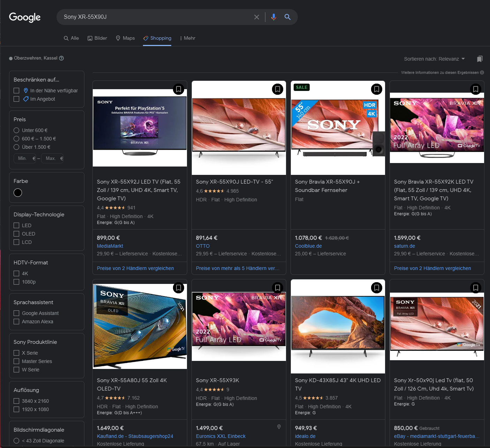Check the LCD display technology filter
Viewport: 490px width, 448px height.
point(16,242)
